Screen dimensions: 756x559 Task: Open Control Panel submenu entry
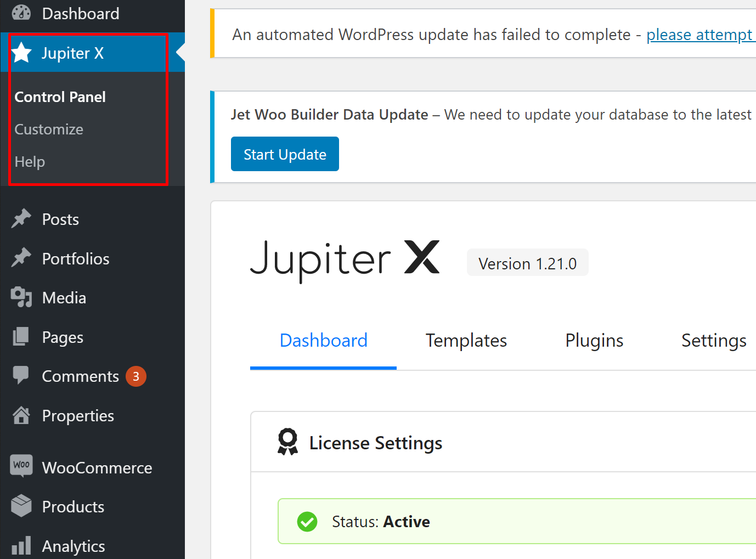[x=60, y=97]
